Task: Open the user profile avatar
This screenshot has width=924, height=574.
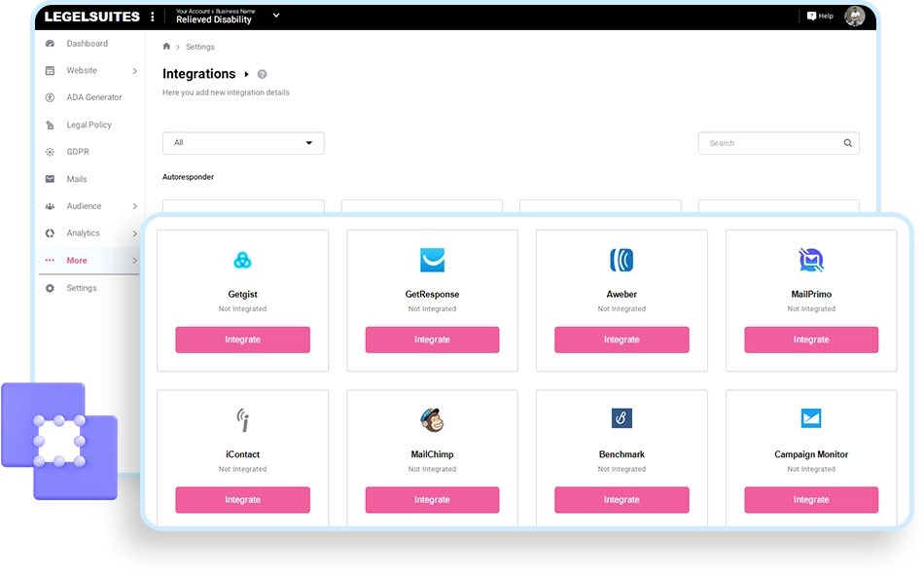Action: [x=855, y=16]
